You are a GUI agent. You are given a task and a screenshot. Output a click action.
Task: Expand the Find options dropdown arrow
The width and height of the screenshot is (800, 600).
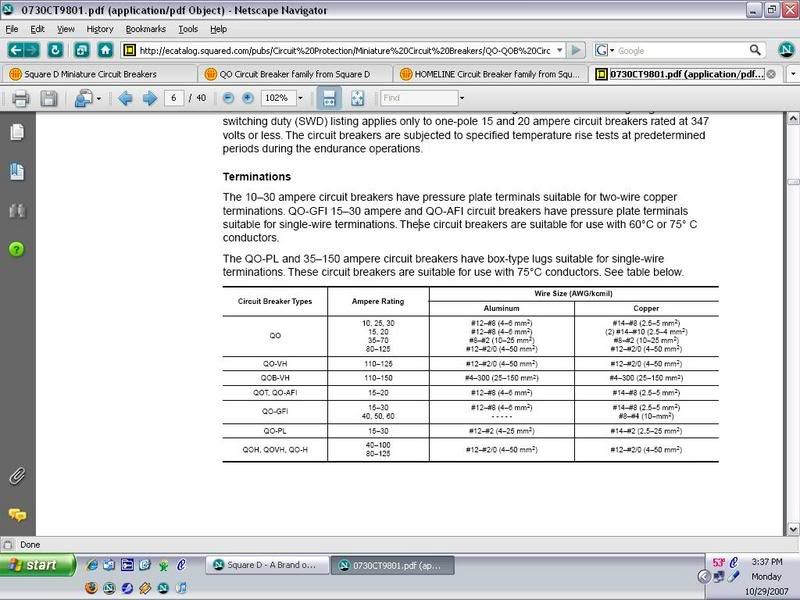[x=462, y=98]
